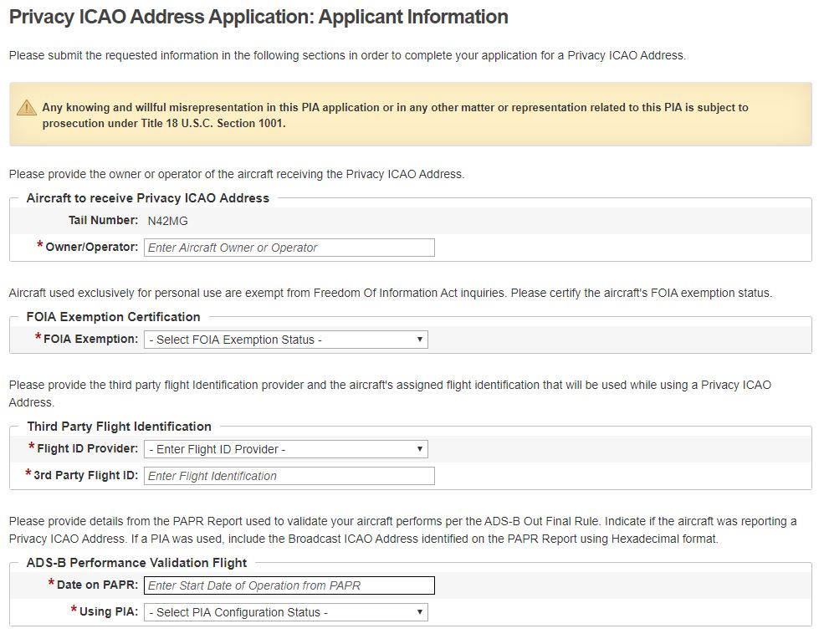The width and height of the screenshot is (824, 644).
Task: Click the "Tail Number:" label
Action: [x=103, y=220]
